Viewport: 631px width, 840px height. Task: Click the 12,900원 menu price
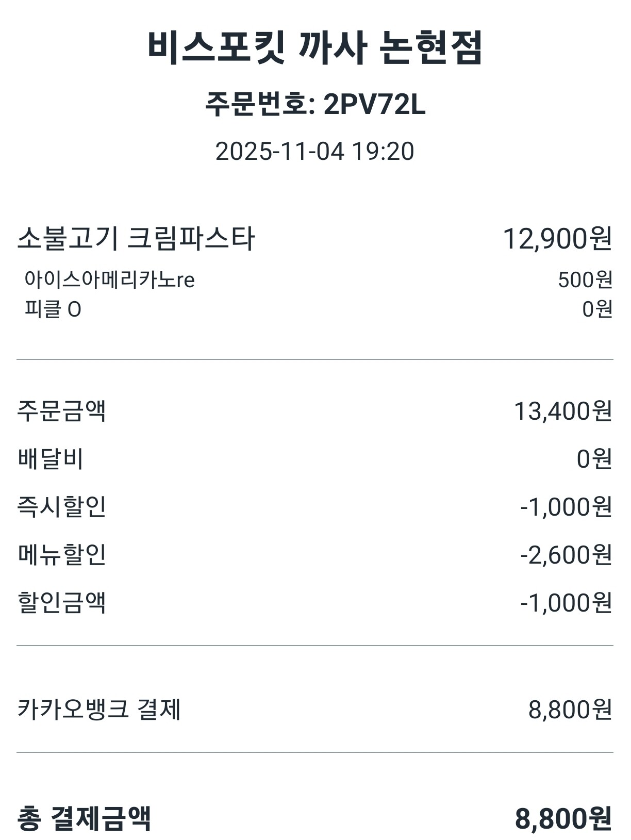557,239
